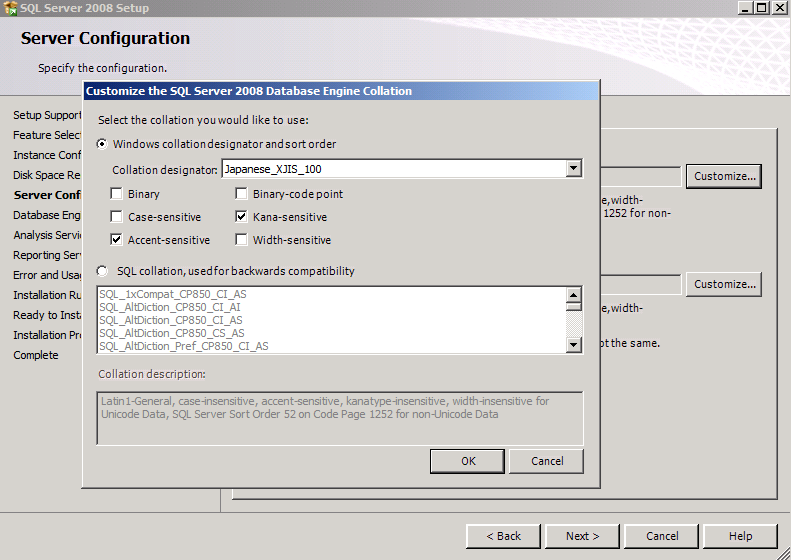Cancel the SQL Server setup wizard
Viewport: 791px width, 560px height.
click(x=661, y=536)
